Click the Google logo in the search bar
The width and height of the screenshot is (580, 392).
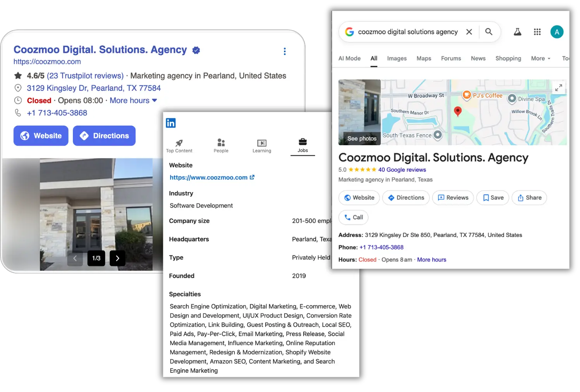[x=350, y=32]
